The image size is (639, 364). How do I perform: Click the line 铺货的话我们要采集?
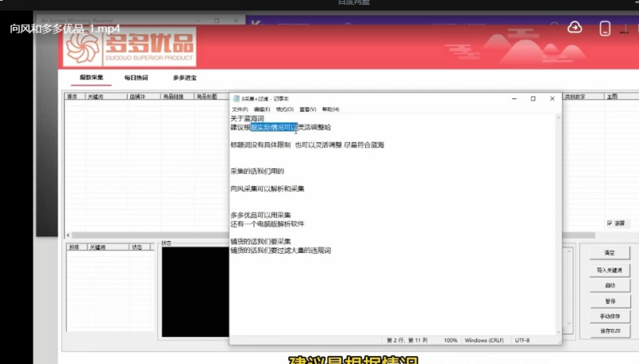tap(260, 241)
